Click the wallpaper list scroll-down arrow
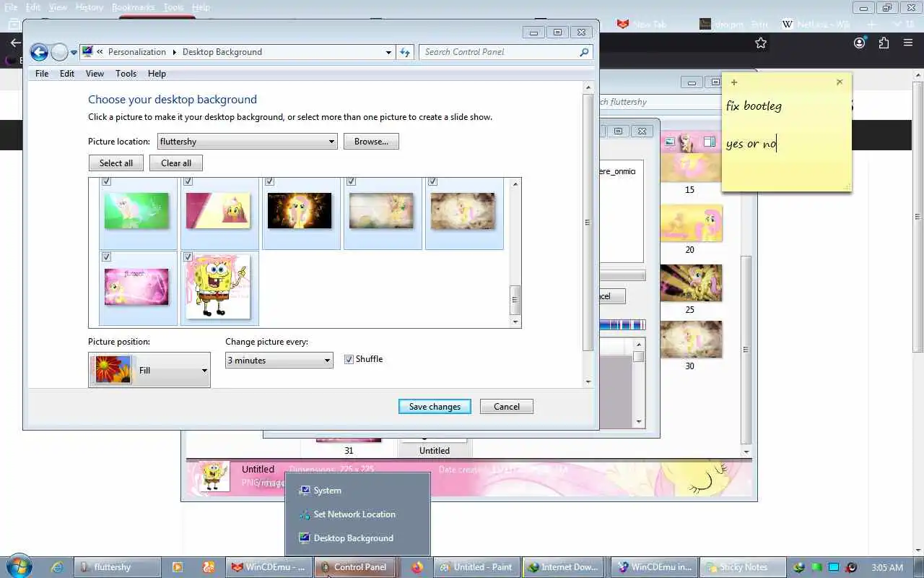 pos(515,322)
